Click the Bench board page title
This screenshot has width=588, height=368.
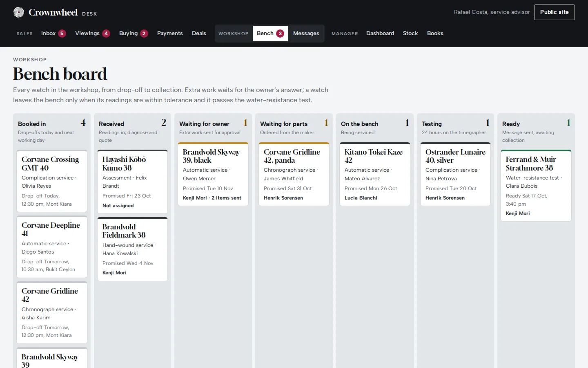tap(60, 74)
